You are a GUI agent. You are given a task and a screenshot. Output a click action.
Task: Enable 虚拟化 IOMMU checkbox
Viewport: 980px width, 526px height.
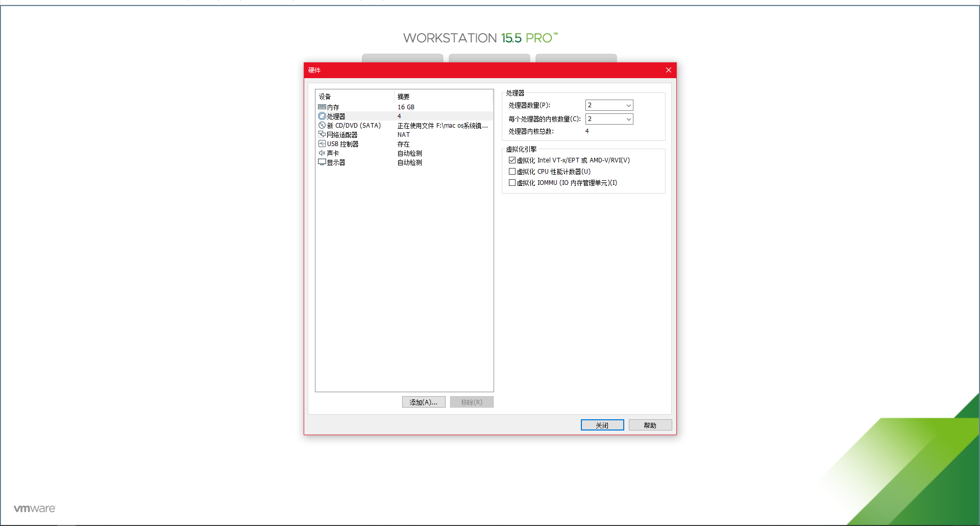point(512,183)
